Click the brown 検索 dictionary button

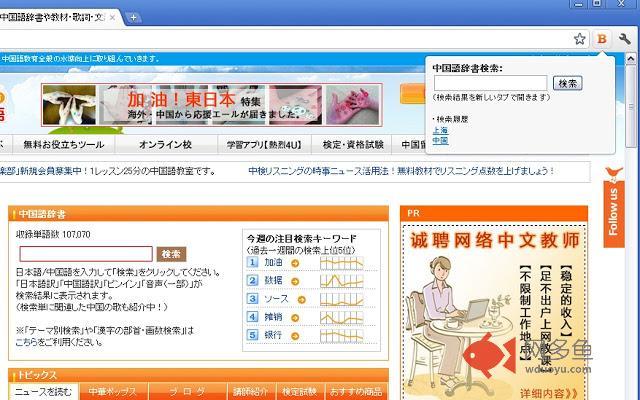pos(171,254)
